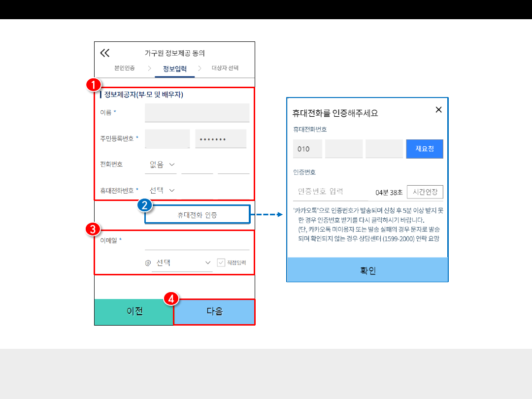Click the masked 주민등록번호 back field
Screen dimensions: 532x399
(221, 139)
